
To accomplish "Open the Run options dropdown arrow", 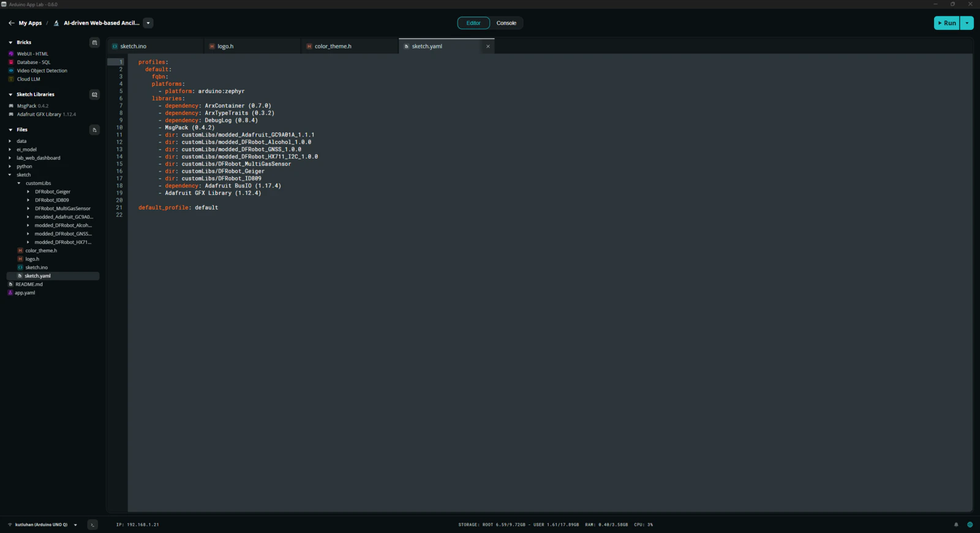I will pos(967,23).
